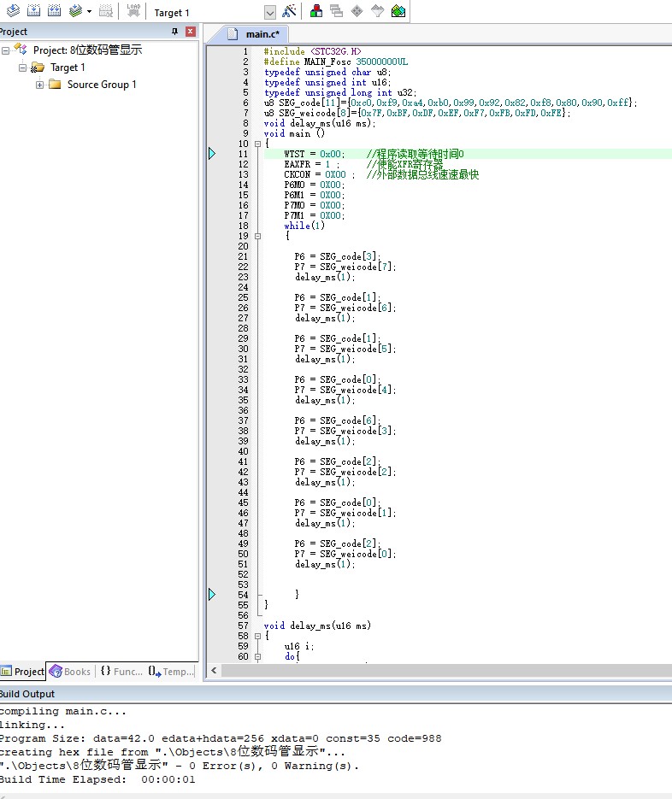Open Options for Target magic wand icon
Screen dimensions: 672x799
pyautogui.click(x=290, y=12)
